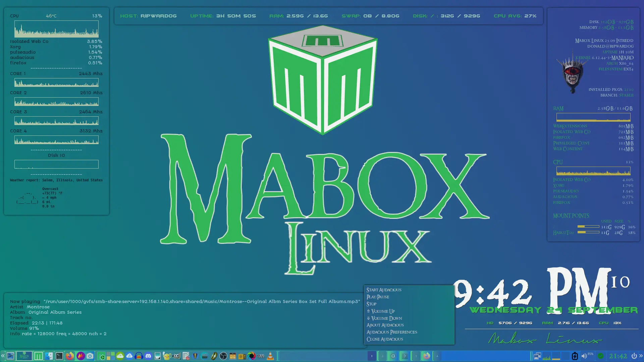Open the network tray icon
Screen dimensions: 644x362
pos(537,356)
